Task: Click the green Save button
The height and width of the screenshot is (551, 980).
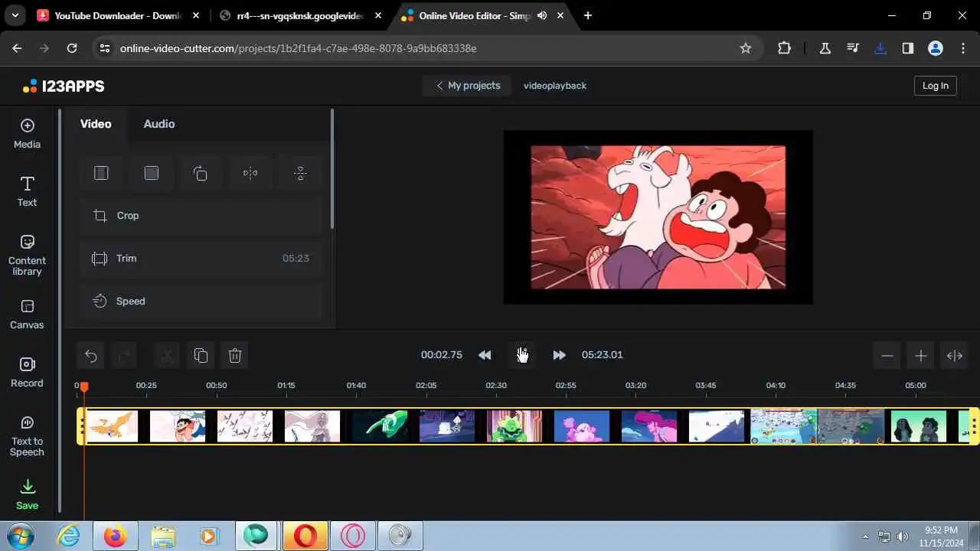Action: click(27, 494)
